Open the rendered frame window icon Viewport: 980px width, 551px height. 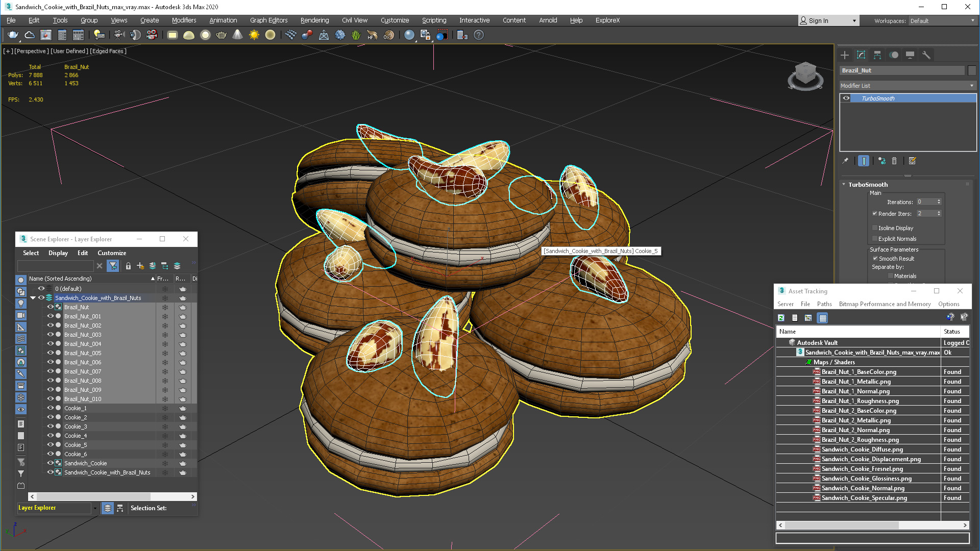point(46,35)
